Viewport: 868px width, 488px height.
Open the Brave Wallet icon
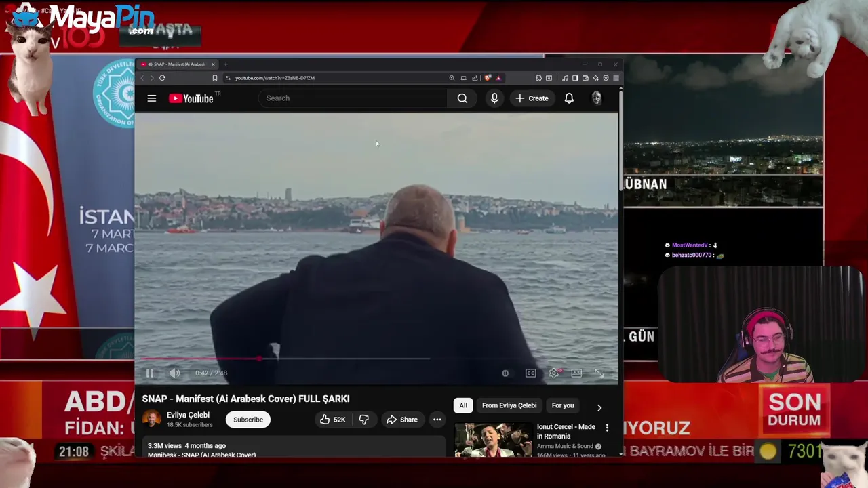(585, 78)
